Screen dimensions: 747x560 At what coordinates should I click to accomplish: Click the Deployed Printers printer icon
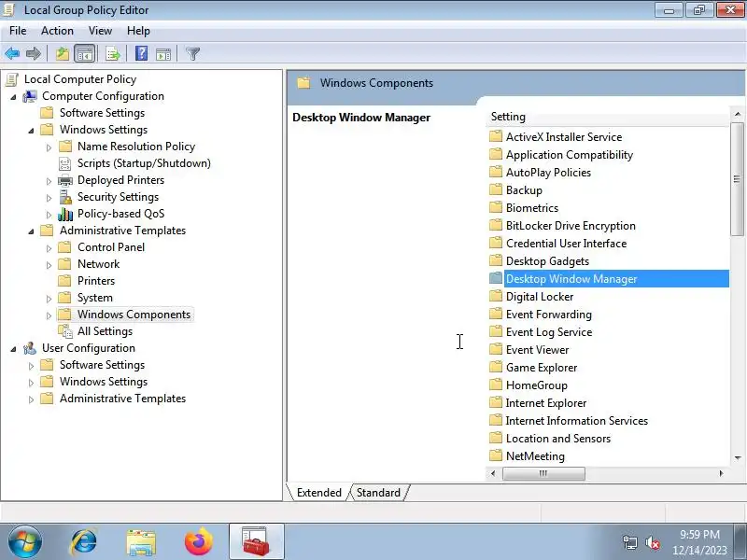(x=64, y=180)
